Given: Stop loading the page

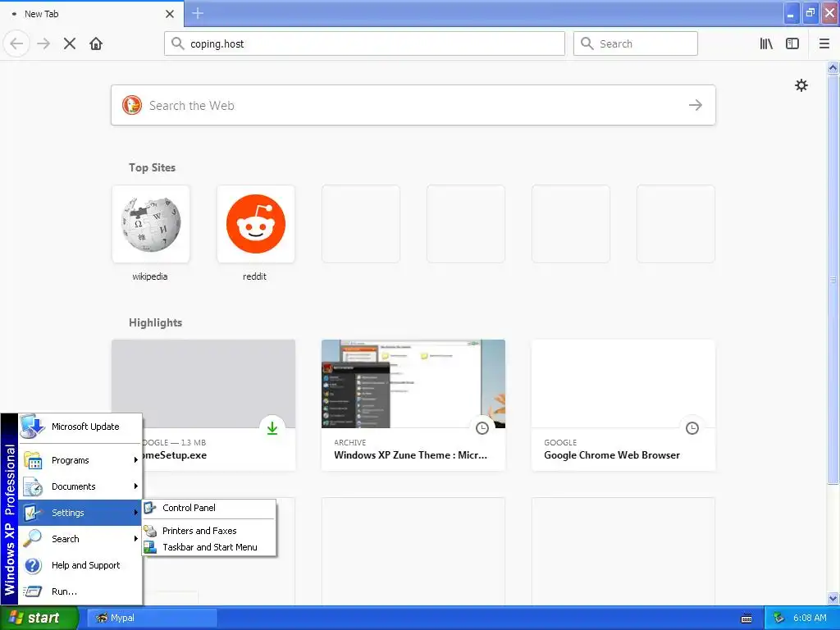Looking at the screenshot, I should [70, 43].
